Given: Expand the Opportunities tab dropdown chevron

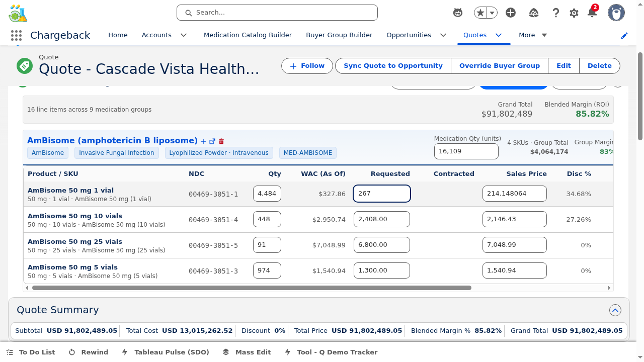Looking at the screenshot, I should click(x=443, y=35).
